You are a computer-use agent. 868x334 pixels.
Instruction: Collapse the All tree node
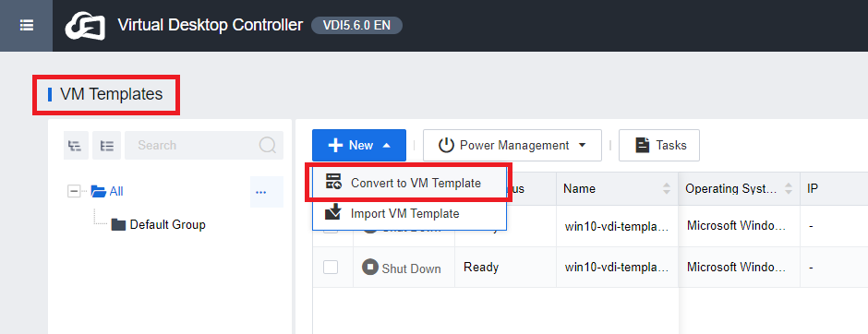point(74,191)
